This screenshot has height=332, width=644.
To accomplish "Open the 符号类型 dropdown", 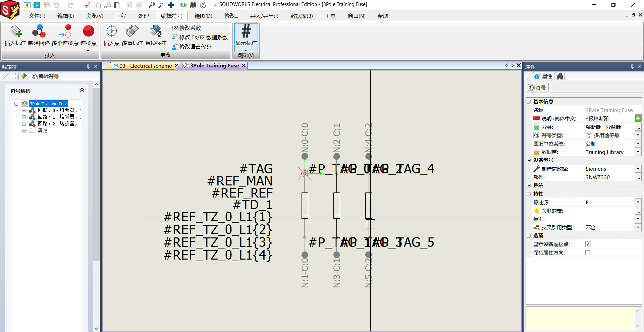I will coord(638,135).
